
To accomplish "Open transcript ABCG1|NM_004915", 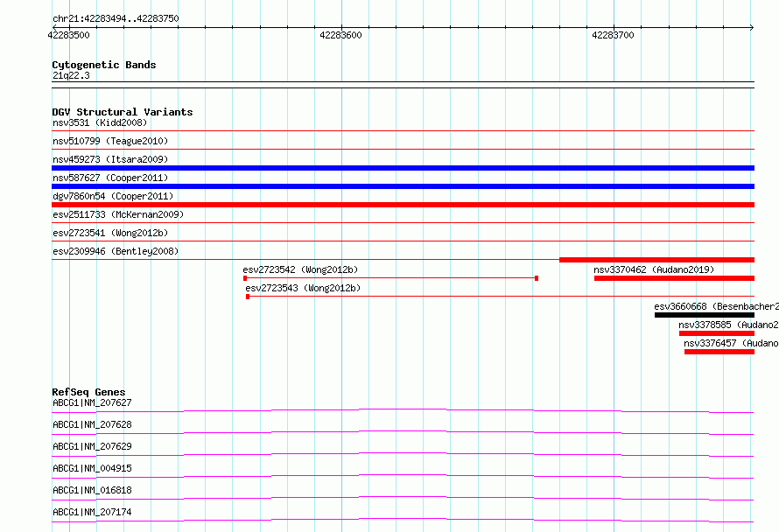I will point(92,468).
